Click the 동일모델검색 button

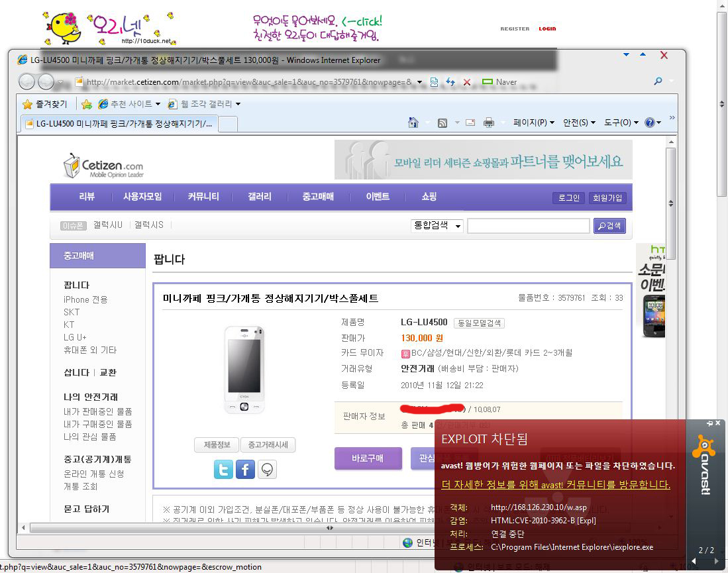(x=479, y=323)
